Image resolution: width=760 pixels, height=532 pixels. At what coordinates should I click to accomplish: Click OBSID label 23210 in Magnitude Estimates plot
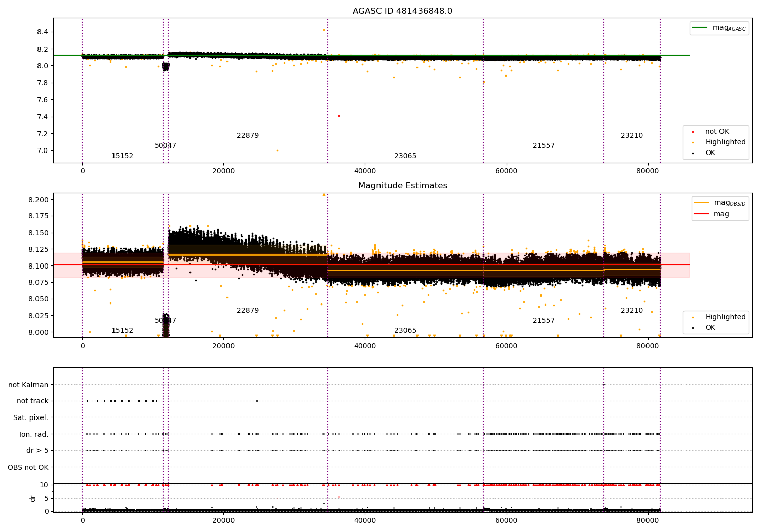[632, 311]
